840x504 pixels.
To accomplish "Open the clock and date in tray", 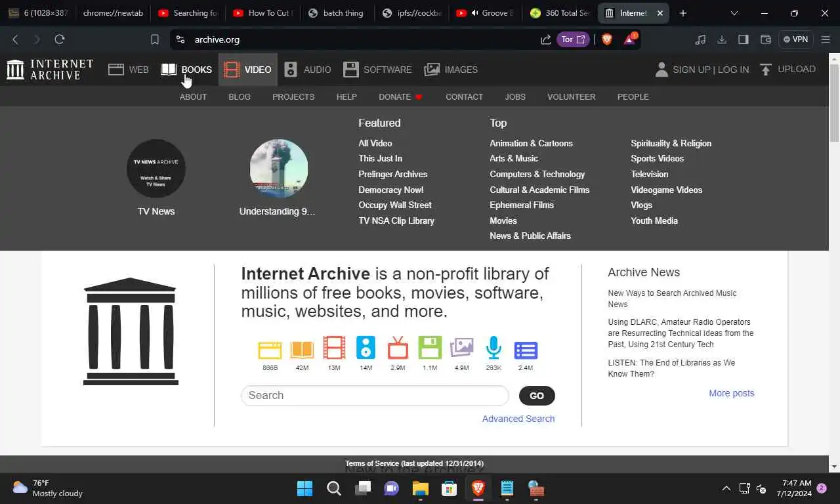I will [794, 488].
